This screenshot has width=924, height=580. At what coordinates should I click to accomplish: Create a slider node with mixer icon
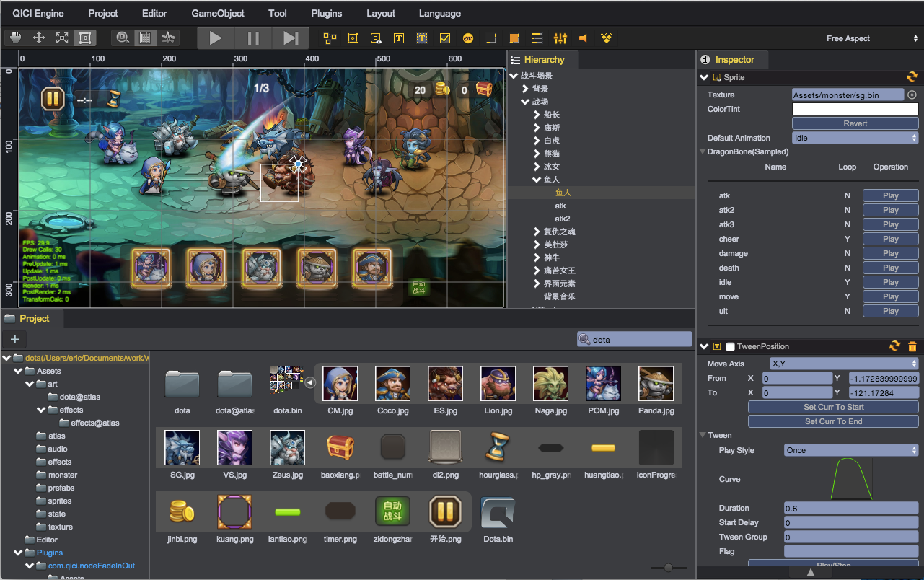[560, 38]
